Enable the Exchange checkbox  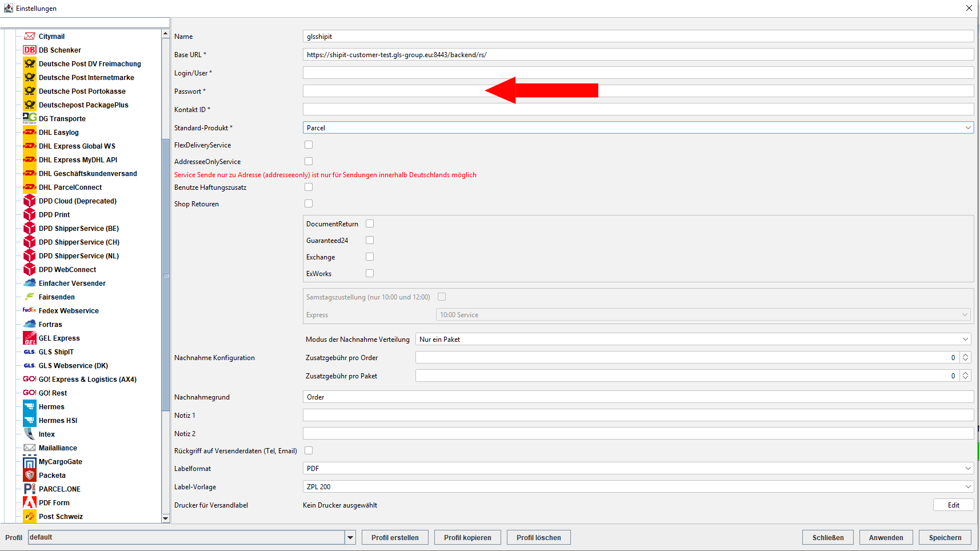[370, 257]
